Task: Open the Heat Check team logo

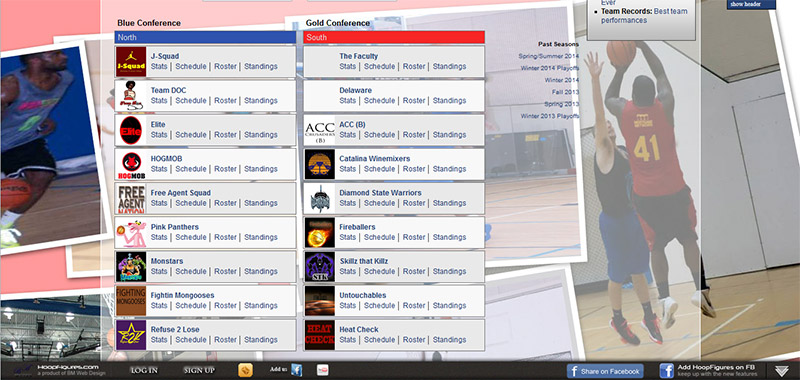Action: 319,335
